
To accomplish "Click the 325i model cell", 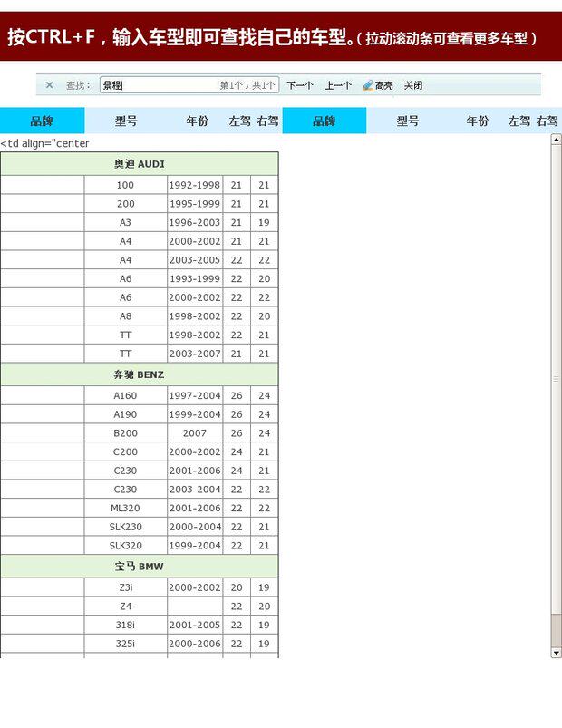I will [x=125, y=644].
